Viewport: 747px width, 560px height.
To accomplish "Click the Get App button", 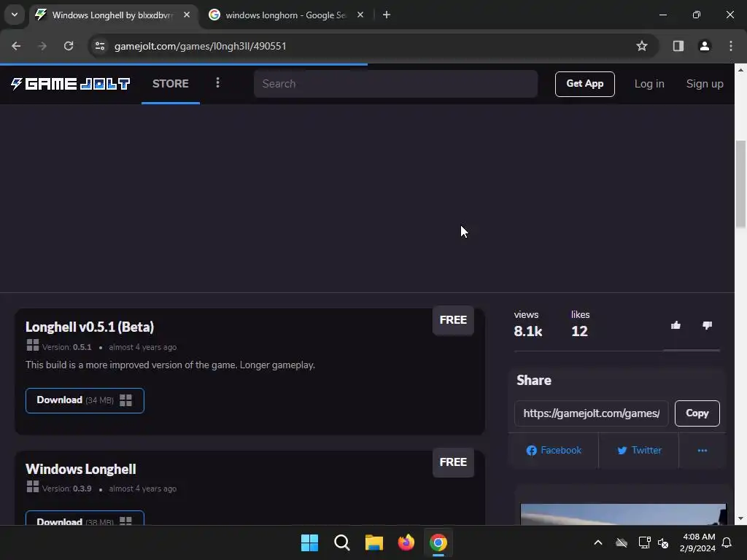I will (x=584, y=84).
